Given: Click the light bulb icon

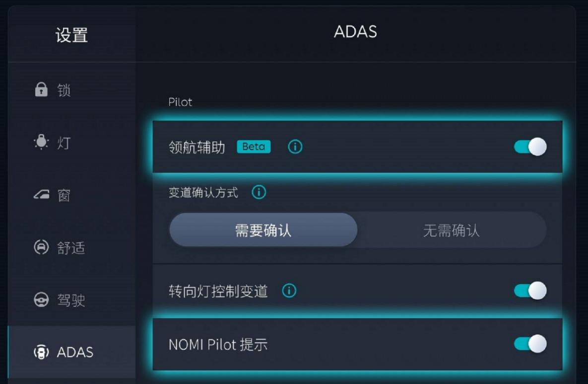Looking at the screenshot, I should 41,142.
